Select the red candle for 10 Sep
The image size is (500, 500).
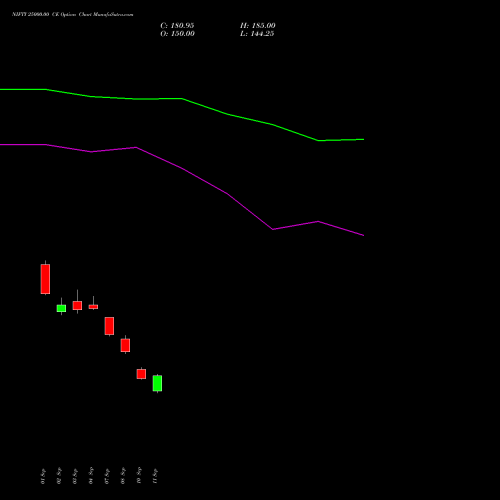point(141,374)
